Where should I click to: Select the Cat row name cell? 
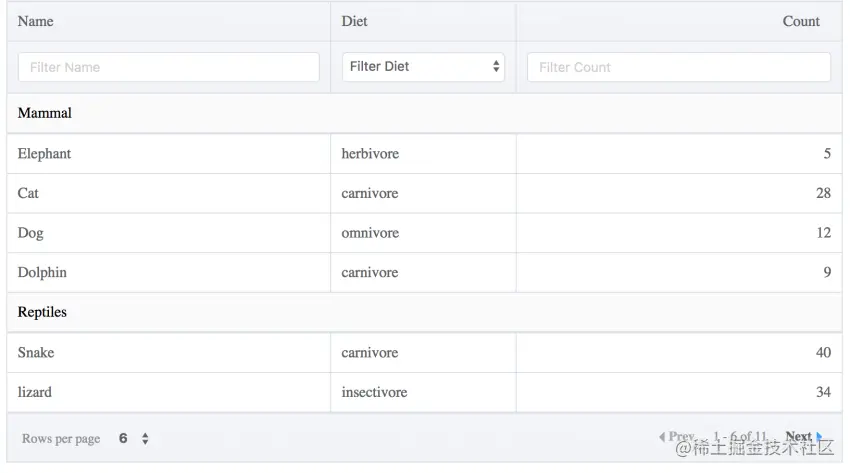click(29, 193)
